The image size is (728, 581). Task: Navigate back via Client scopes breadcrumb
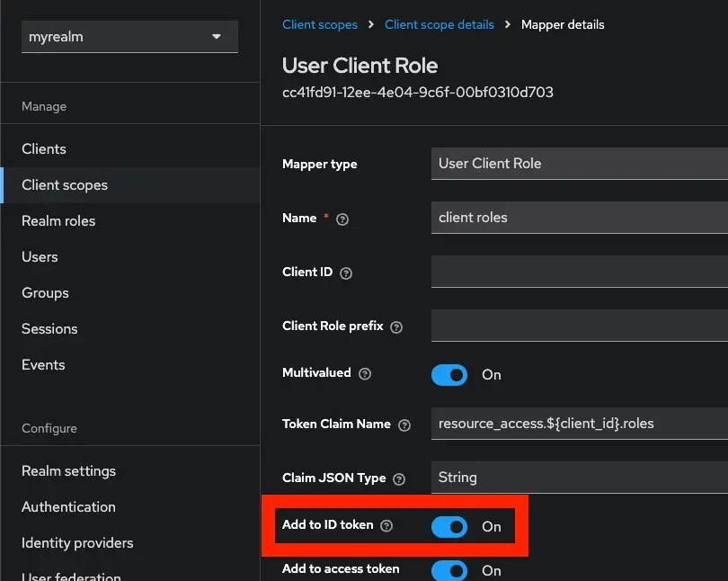pos(320,24)
